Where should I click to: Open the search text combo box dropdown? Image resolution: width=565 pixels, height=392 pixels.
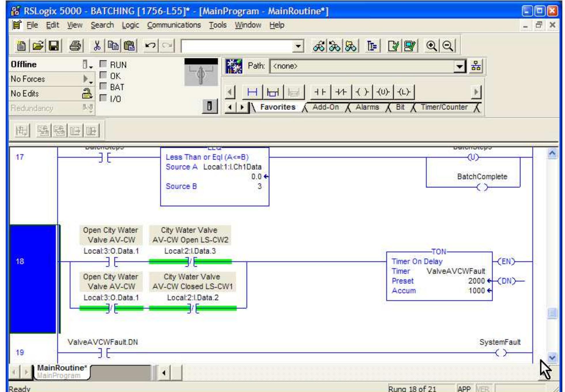pyautogui.click(x=298, y=46)
